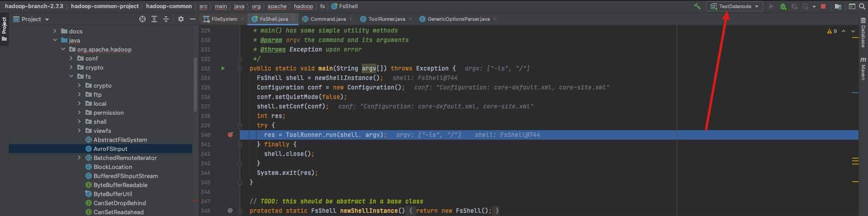
Task: Collapse the fs package
Action: 71,76
